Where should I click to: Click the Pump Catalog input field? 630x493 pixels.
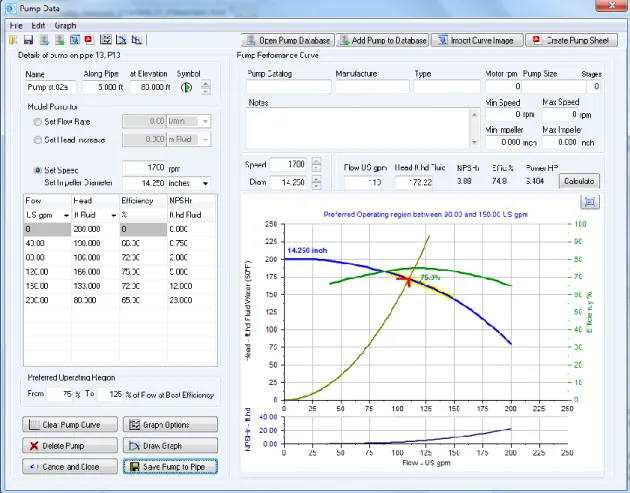[x=289, y=87]
